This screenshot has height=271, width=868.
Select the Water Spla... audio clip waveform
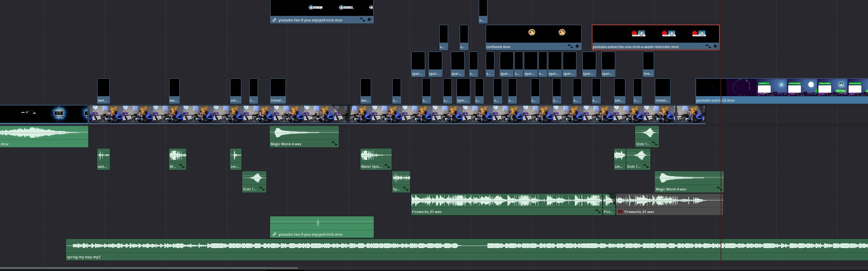(376, 156)
